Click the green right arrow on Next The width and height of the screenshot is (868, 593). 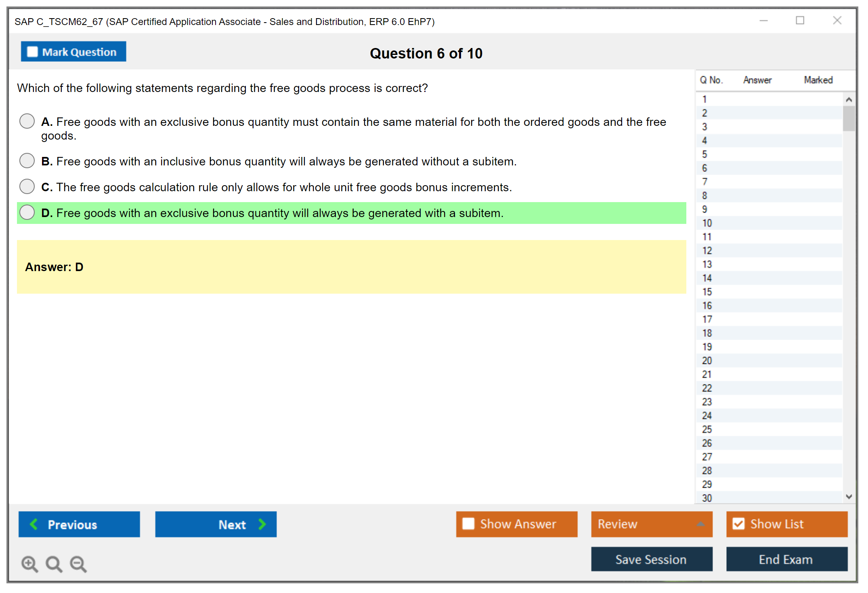pyautogui.click(x=262, y=524)
